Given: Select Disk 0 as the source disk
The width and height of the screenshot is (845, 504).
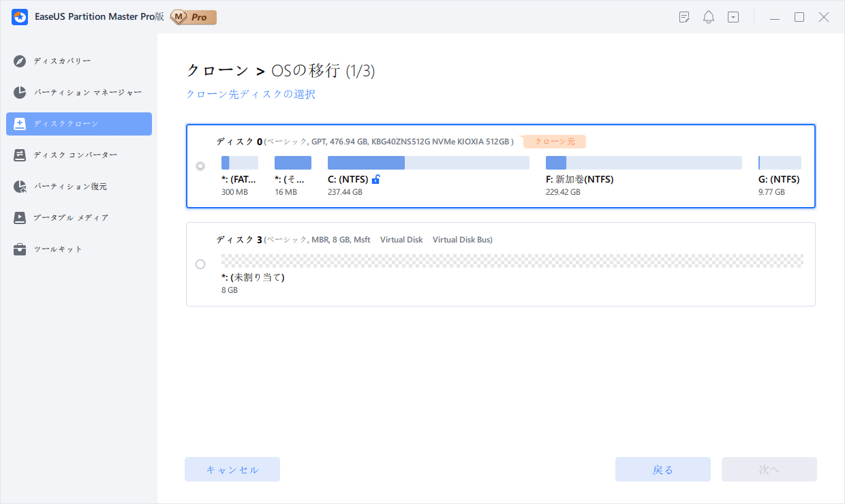Looking at the screenshot, I should pos(200,166).
